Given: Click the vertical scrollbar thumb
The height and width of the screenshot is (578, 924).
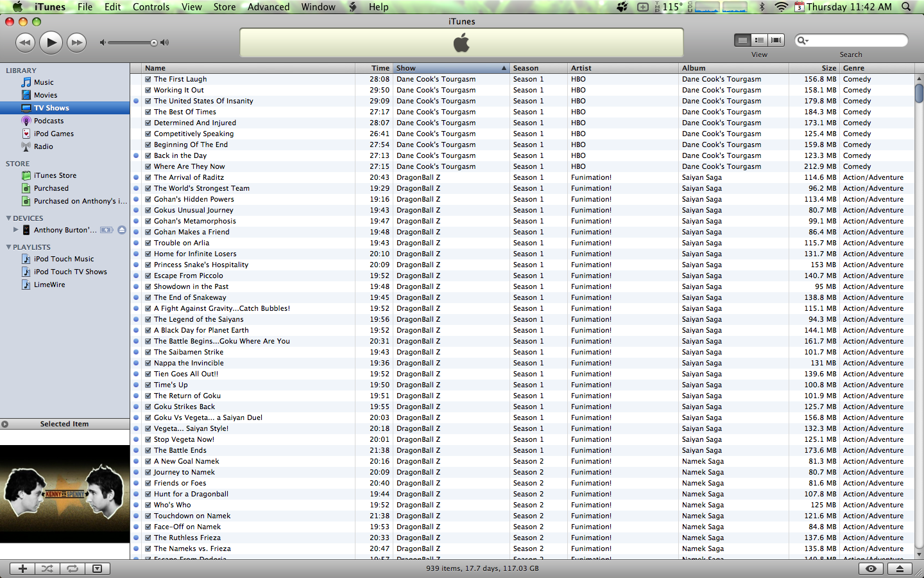Looking at the screenshot, I should click(x=919, y=93).
